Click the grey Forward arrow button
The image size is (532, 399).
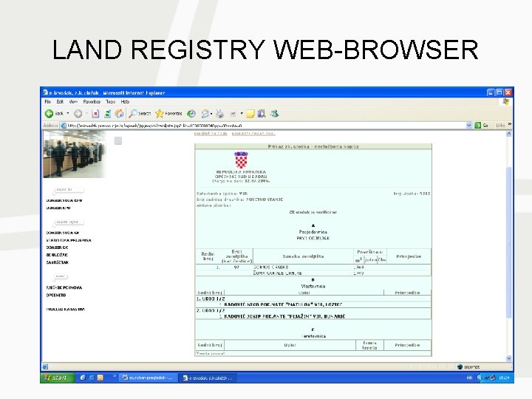[x=78, y=114]
